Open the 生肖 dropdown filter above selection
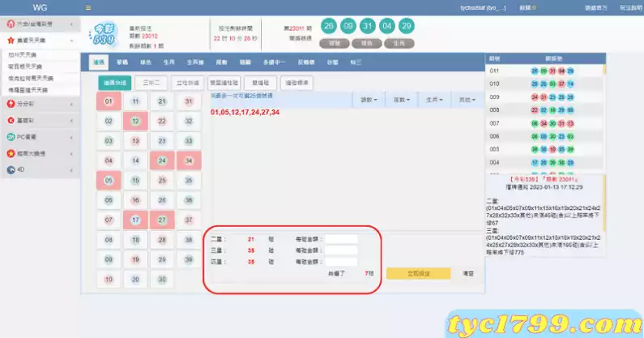Screen dimensions: 644x338 coord(434,100)
